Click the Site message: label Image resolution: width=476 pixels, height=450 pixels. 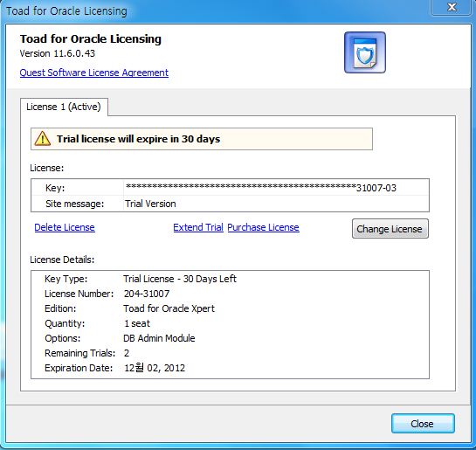click(75, 204)
